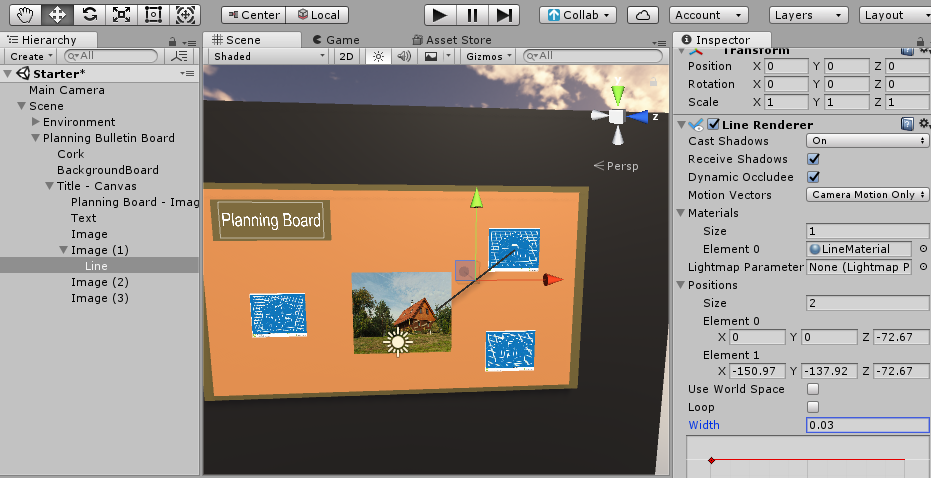The image size is (931, 478).
Task: Open Line Renderer help reference icon
Action: point(907,124)
